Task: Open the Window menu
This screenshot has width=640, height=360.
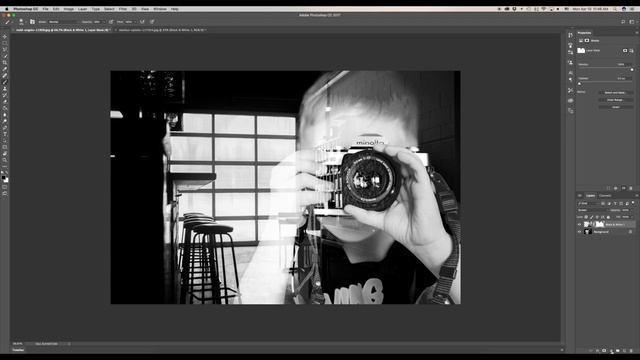Action: click(x=160, y=9)
